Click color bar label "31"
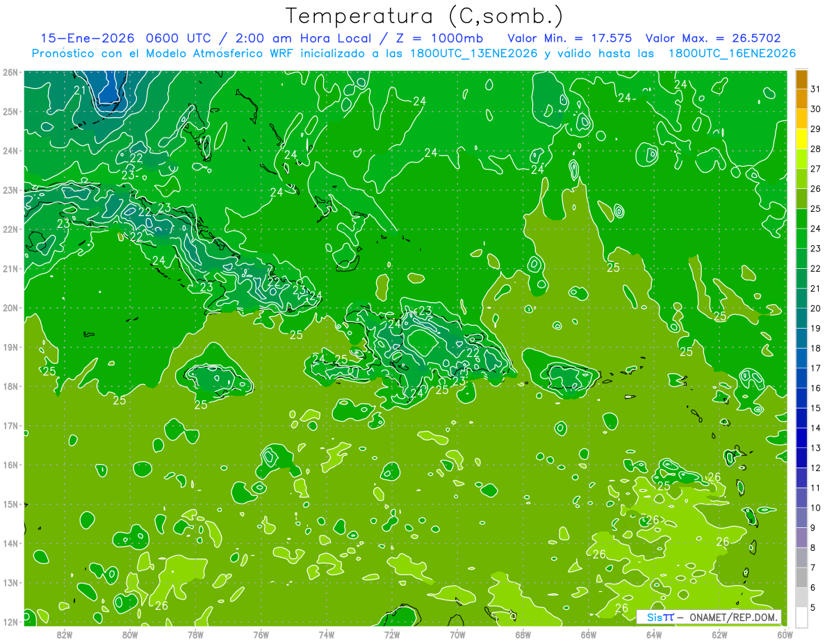Viewport: 834px width, 644px height. 815,90
